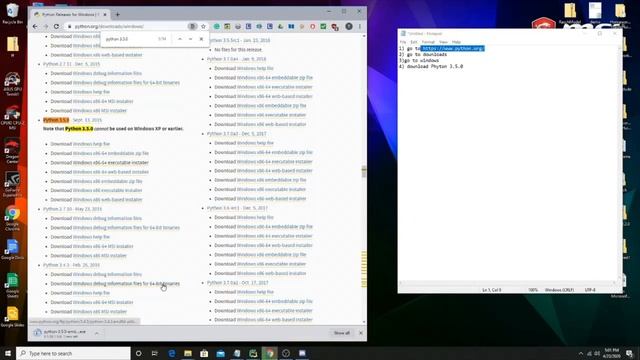
Task: Click the python.org address bar
Action: coord(127,27)
